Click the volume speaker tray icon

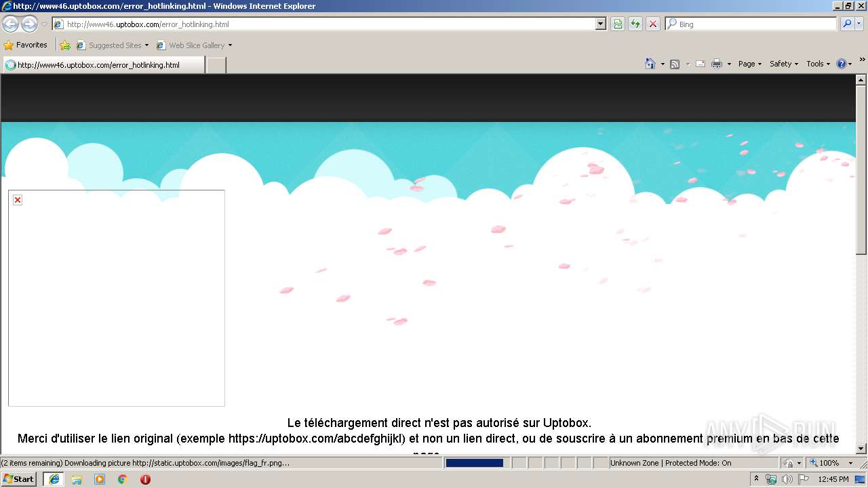787,479
